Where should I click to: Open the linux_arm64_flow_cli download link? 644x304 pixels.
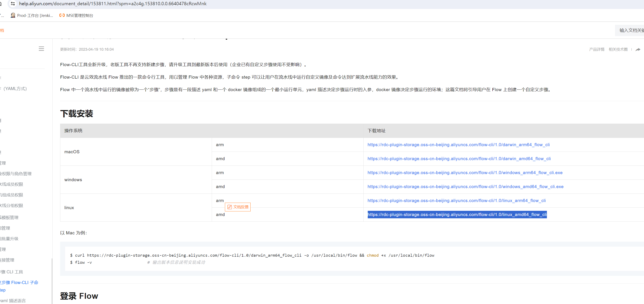(x=456, y=201)
